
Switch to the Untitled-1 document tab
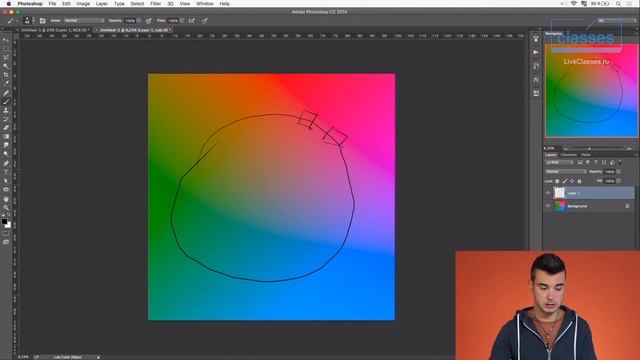tap(54, 30)
